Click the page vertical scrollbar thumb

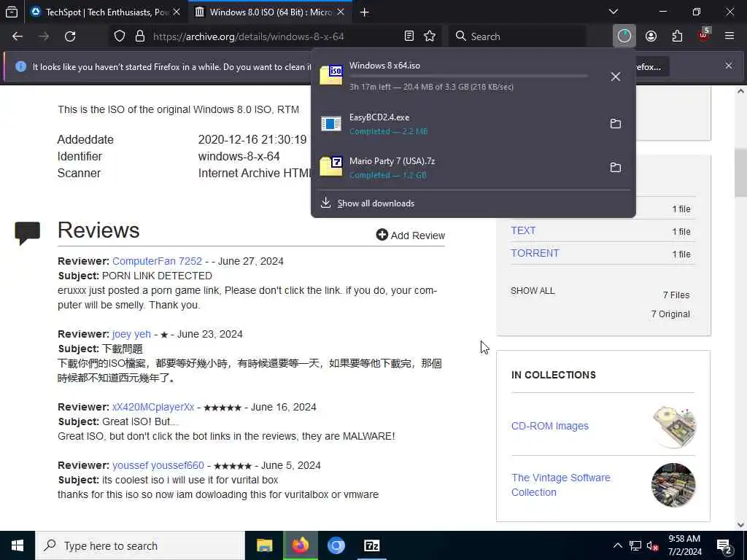pos(741,172)
